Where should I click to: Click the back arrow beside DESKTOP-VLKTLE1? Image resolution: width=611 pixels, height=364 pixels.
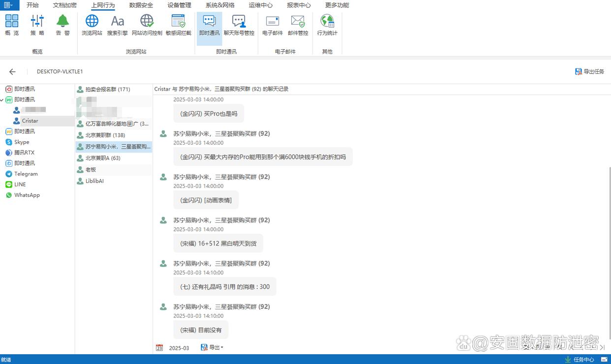(x=13, y=72)
